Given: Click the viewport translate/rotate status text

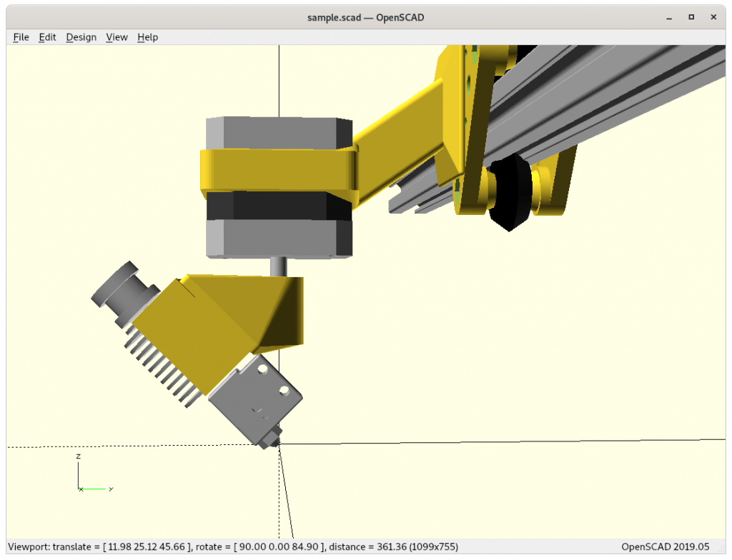Looking at the screenshot, I should (233, 547).
